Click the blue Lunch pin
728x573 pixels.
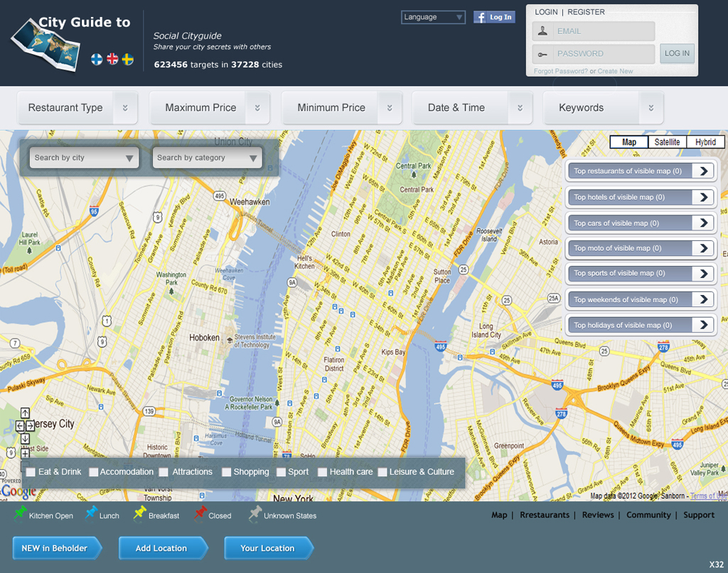[x=92, y=513]
